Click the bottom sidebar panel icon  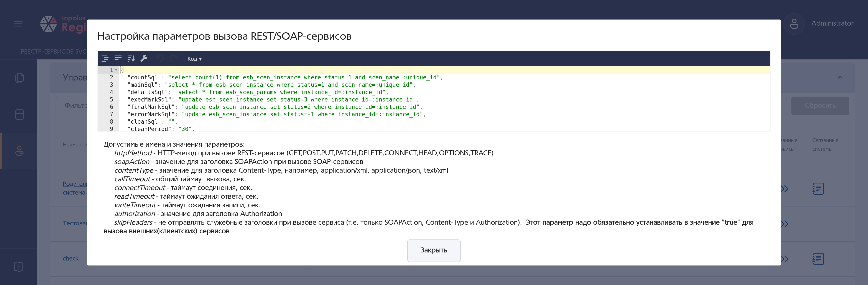pos(18,267)
